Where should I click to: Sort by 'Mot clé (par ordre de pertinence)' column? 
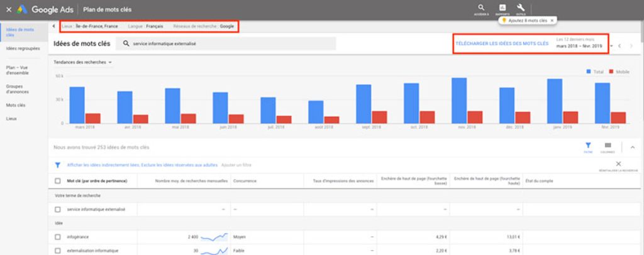click(97, 181)
